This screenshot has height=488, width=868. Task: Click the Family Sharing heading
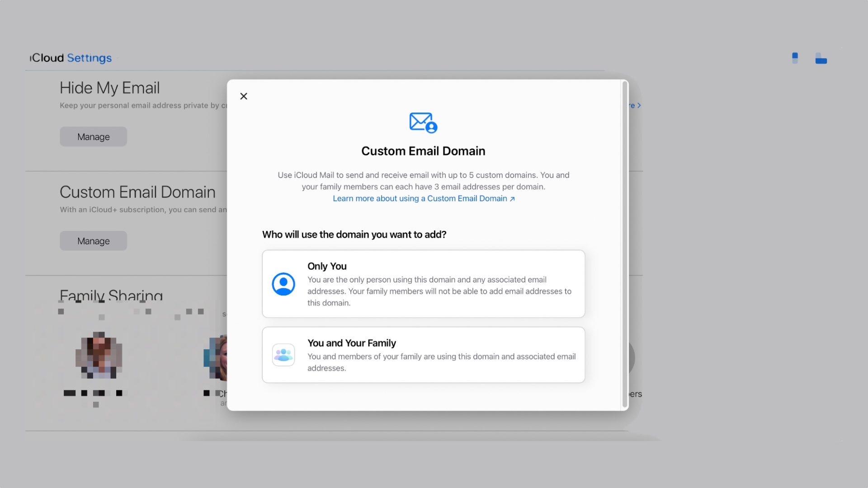pyautogui.click(x=111, y=296)
